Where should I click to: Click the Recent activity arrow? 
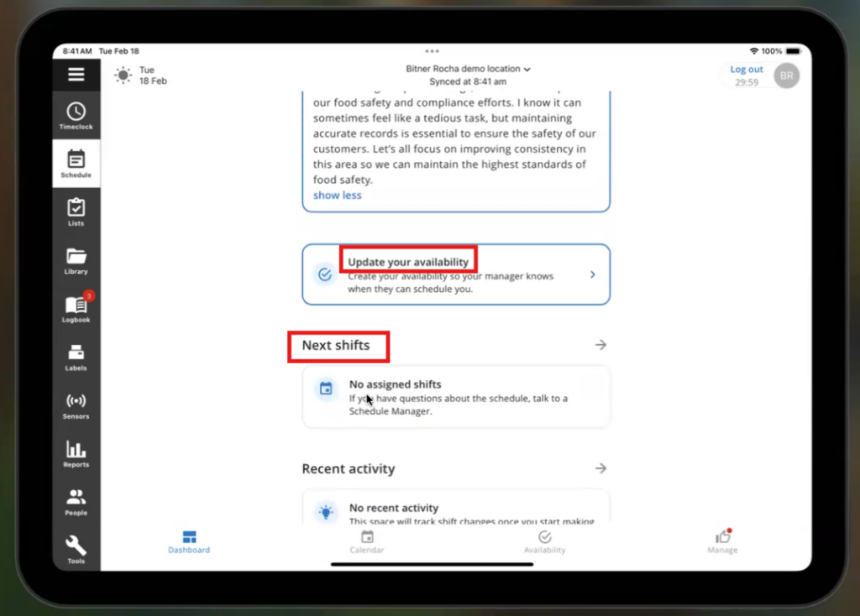point(600,468)
